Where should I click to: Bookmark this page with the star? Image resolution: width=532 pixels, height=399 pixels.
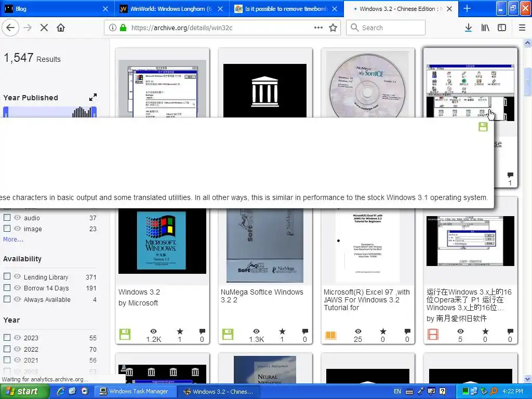tap(333, 28)
